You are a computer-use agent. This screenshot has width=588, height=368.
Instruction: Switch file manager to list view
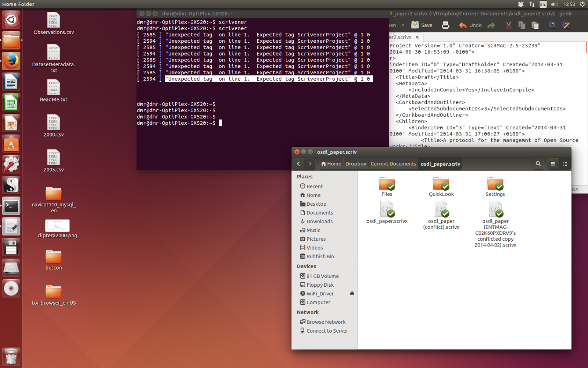[553, 164]
